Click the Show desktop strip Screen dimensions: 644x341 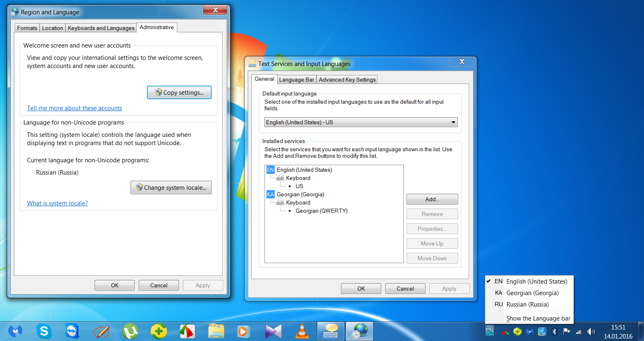point(641,331)
